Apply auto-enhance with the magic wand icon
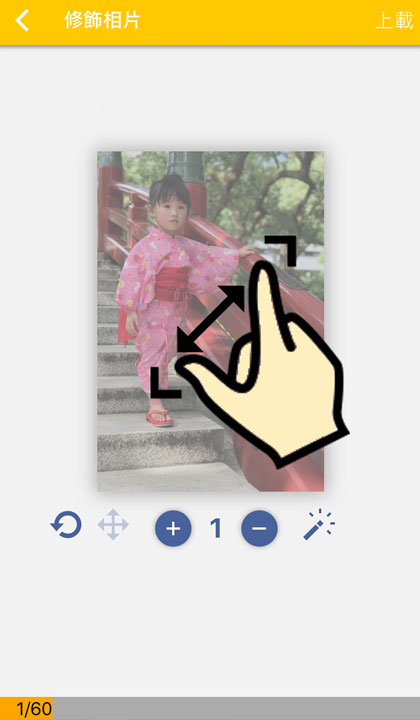420x720 pixels. (x=319, y=524)
